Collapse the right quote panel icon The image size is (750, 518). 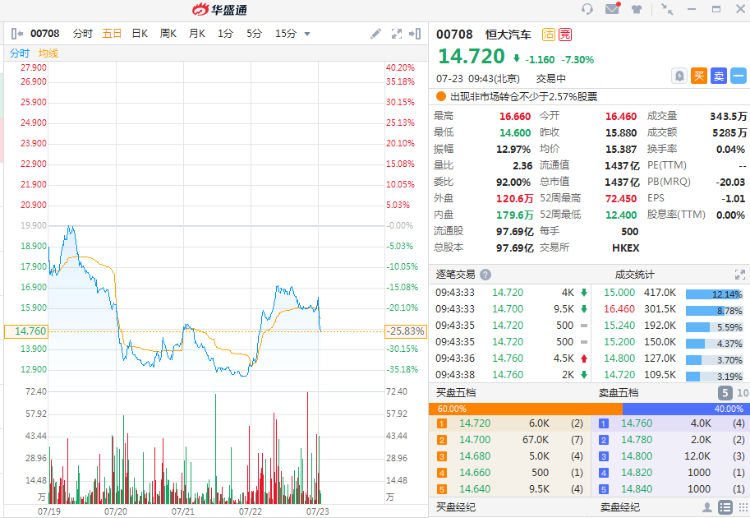click(415, 33)
